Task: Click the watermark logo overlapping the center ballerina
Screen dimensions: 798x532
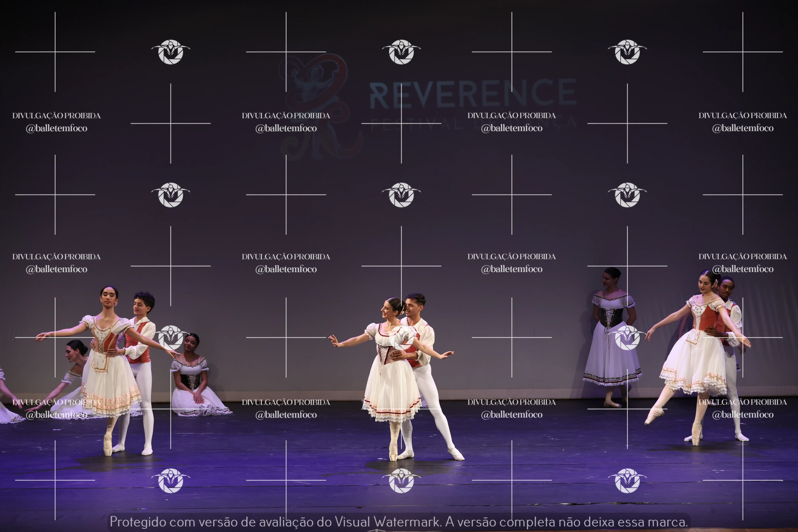Action: (x=401, y=338)
